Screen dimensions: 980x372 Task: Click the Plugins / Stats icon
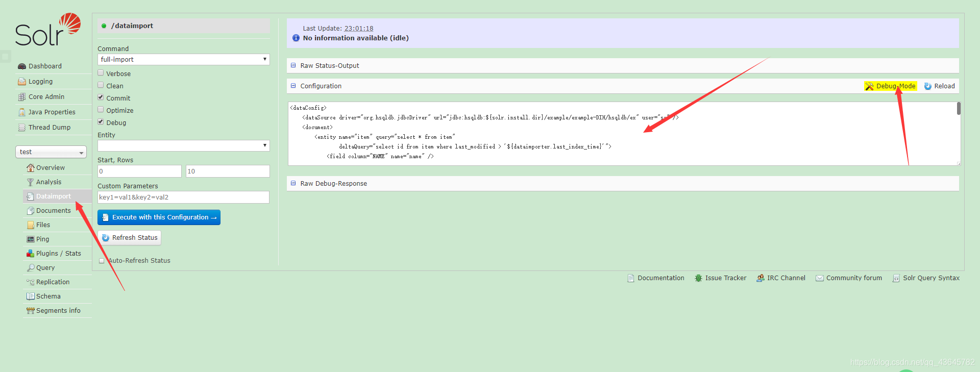click(x=31, y=254)
